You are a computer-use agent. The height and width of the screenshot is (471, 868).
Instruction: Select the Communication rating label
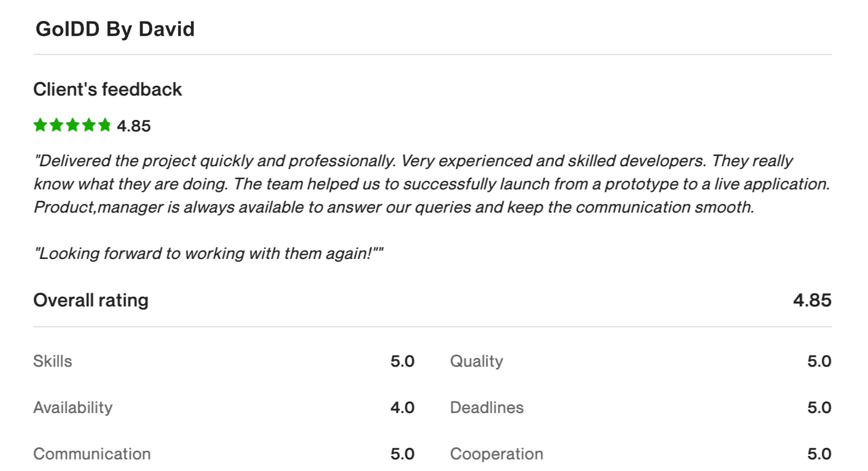92,454
